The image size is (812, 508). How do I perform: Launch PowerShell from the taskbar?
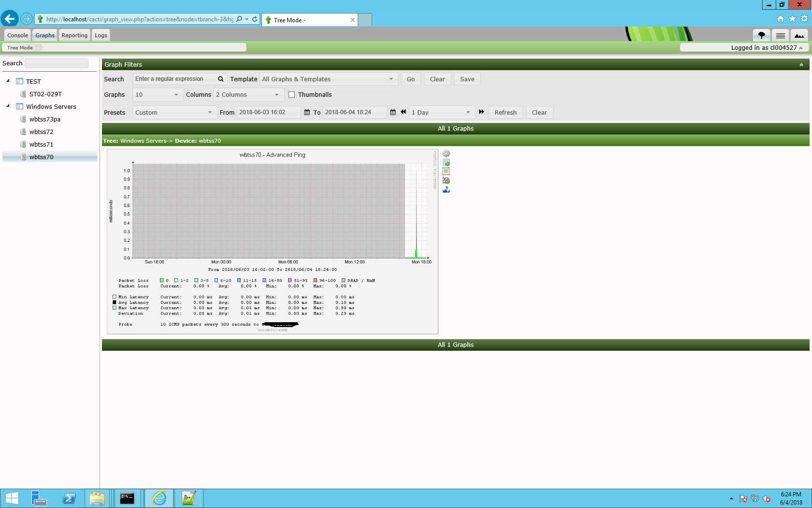pyautogui.click(x=69, y=498)
